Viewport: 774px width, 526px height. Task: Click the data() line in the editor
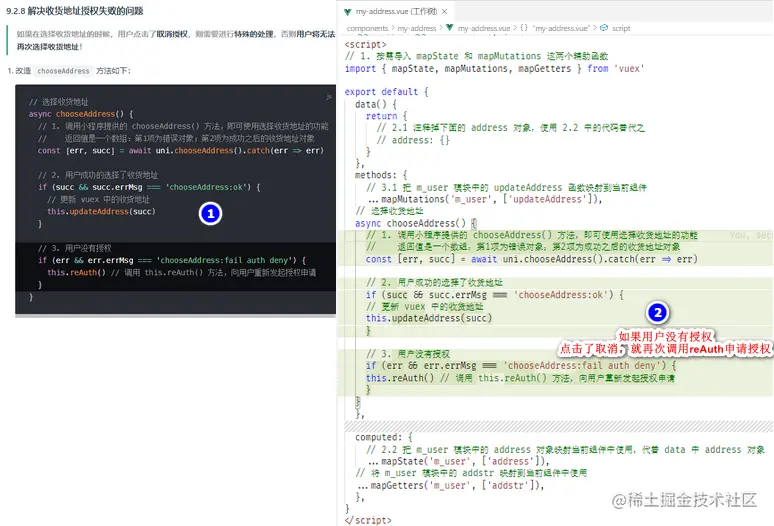tap(376, 104)
